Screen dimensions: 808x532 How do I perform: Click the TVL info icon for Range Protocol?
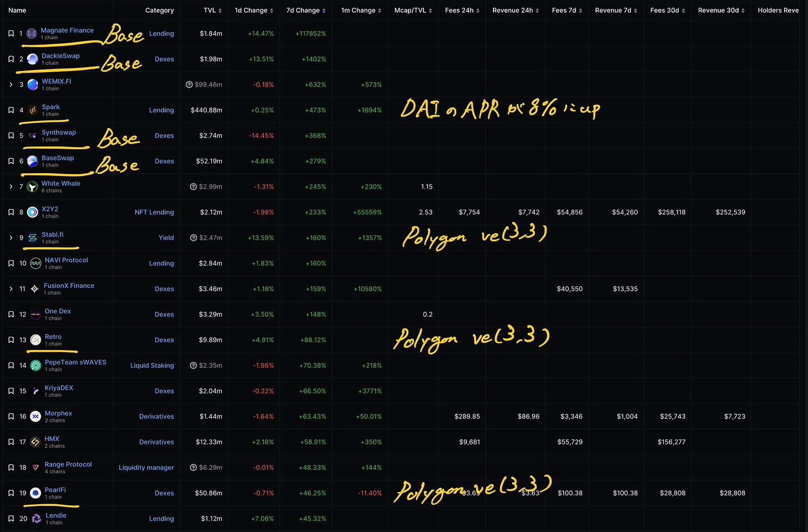click(193, 468)
